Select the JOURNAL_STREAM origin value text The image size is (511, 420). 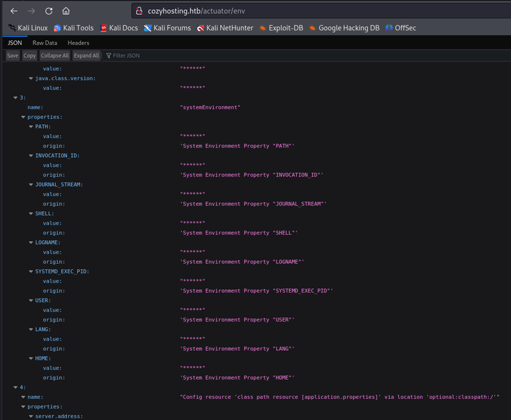(253, 204)
